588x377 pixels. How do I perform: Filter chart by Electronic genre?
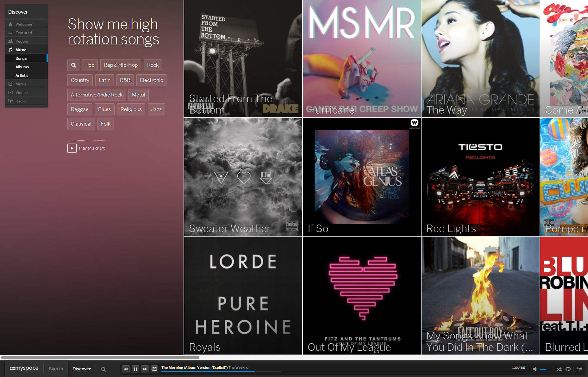click(x=151, y=80)
